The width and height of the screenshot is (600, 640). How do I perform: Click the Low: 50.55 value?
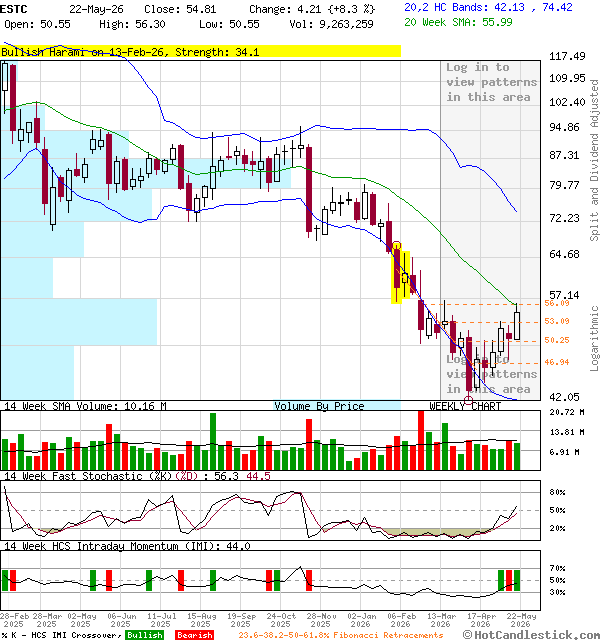click(x=229, y=24)
